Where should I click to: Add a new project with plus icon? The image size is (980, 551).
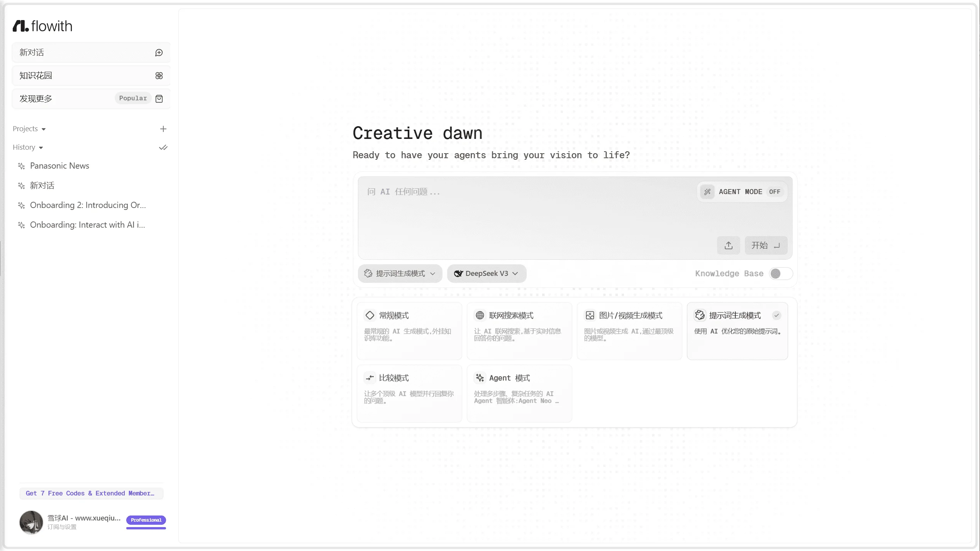click(x=163, y=129)
